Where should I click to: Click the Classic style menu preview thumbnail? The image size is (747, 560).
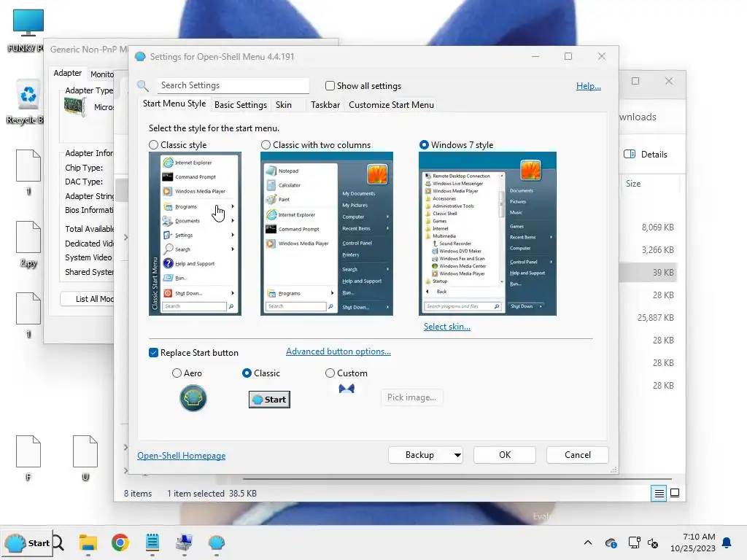195,233
